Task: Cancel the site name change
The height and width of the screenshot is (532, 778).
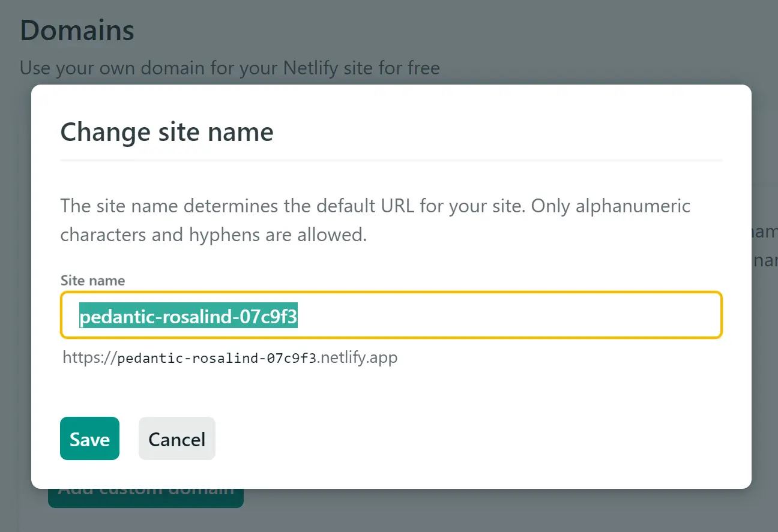Action: [x=176, y=439]
